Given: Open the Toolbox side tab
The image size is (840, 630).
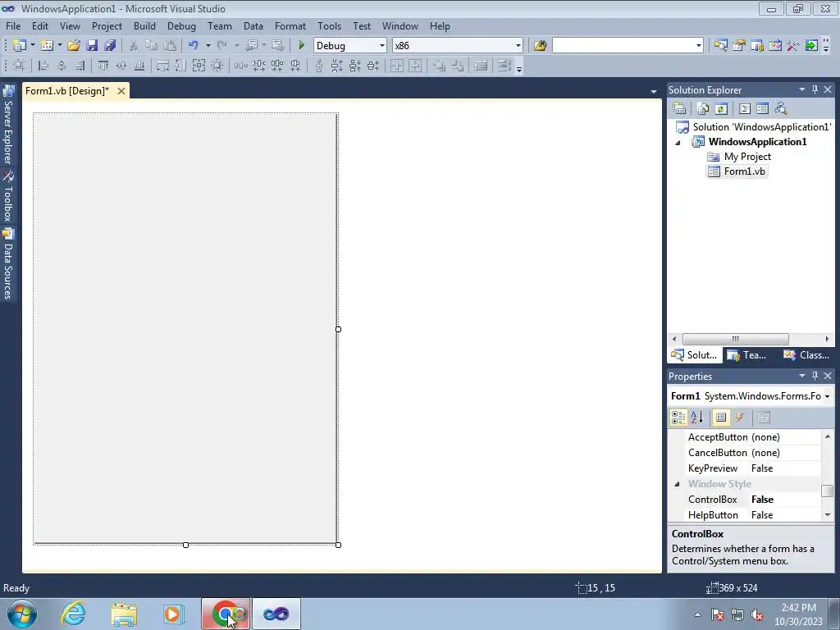Looking at the screenshot, I should point(8,196).
